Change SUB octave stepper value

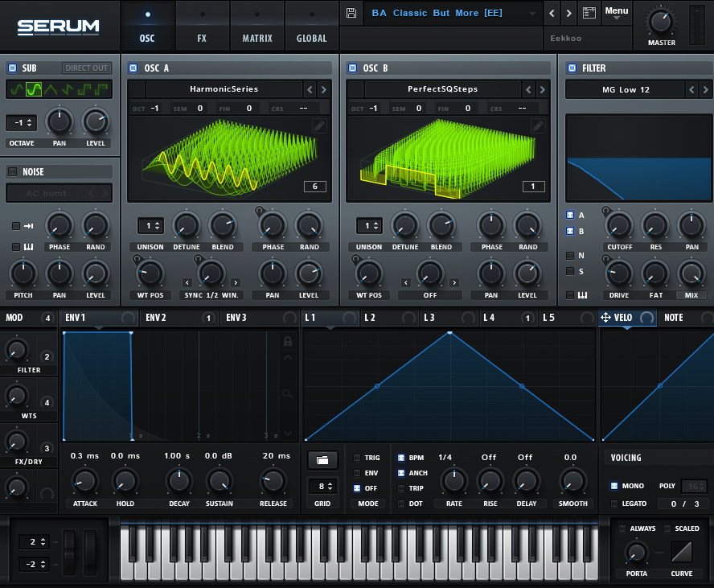click(22, 122)
